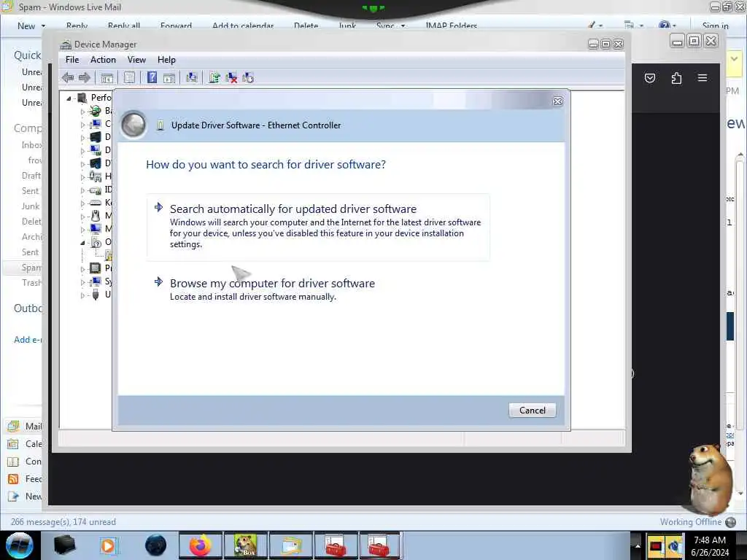This screenshot has width=747, height=560.
Task: Click Disable device toolbar icon
Action: pos(248,77)
